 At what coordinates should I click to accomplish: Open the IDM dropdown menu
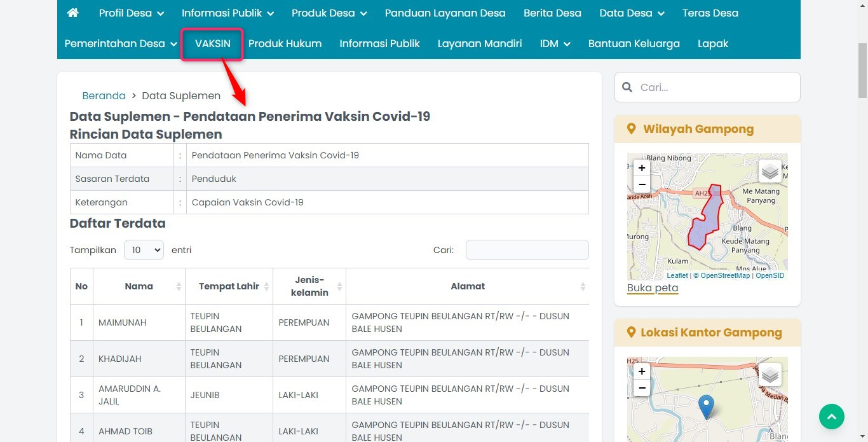point(554,43)
